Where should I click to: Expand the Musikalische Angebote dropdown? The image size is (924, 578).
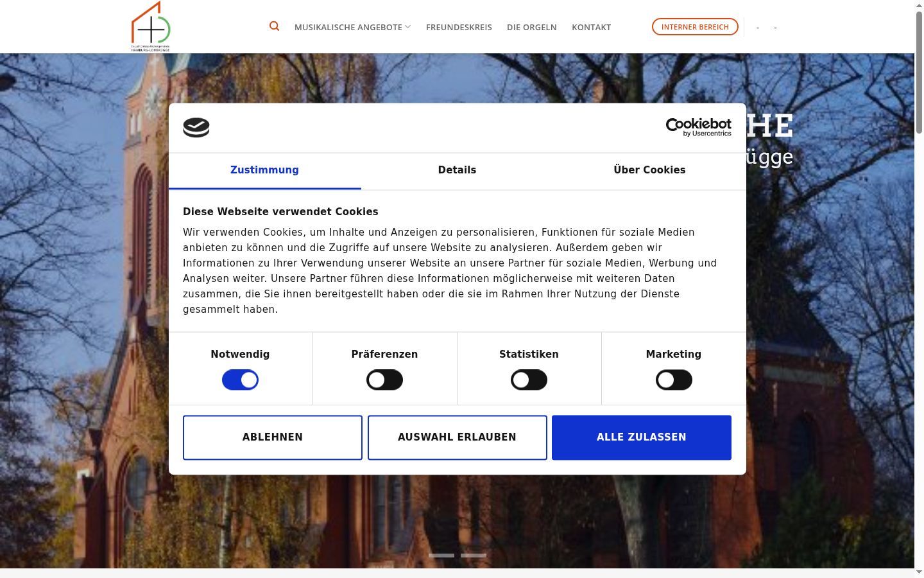352,27
